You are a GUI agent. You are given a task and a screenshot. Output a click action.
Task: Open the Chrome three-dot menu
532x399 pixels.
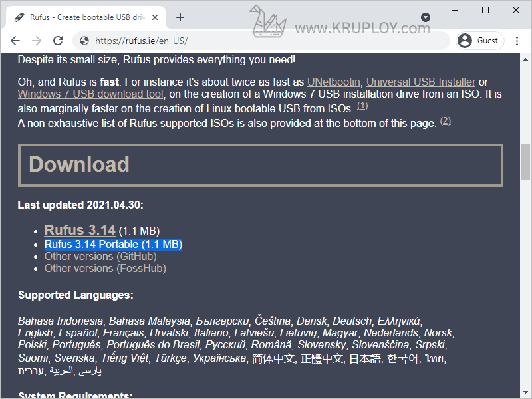click(517, 41)
